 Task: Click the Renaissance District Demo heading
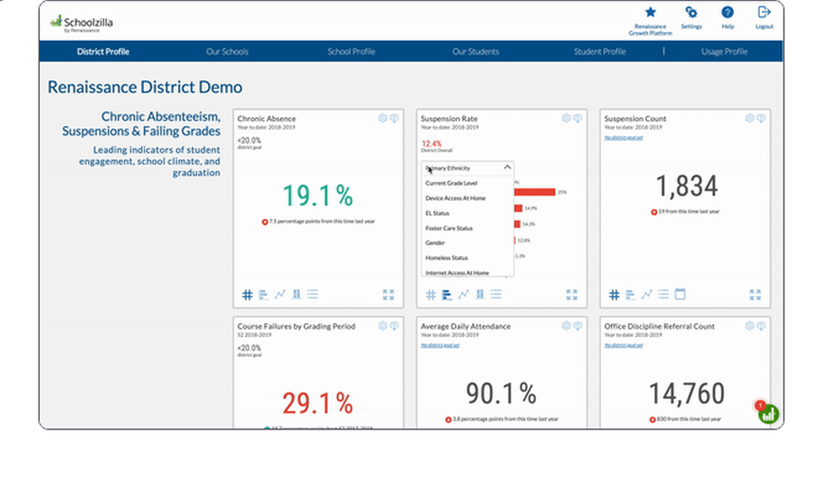[145, 87]
